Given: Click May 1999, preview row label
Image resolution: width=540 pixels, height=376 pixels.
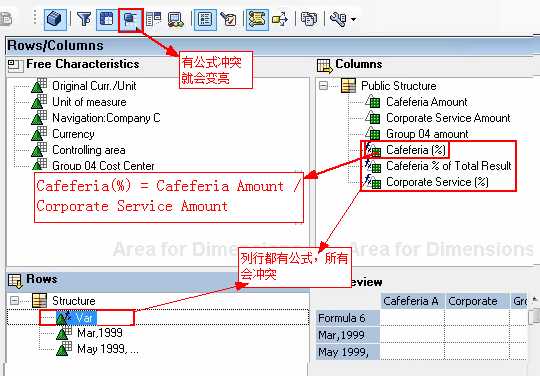Looking at the screenshot, I should click(348, 352).
